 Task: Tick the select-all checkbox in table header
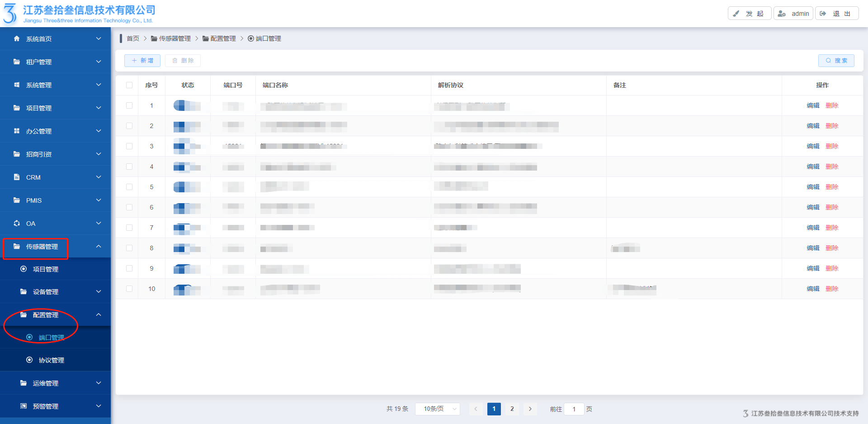pyautogui.click(x=129, y=85)
